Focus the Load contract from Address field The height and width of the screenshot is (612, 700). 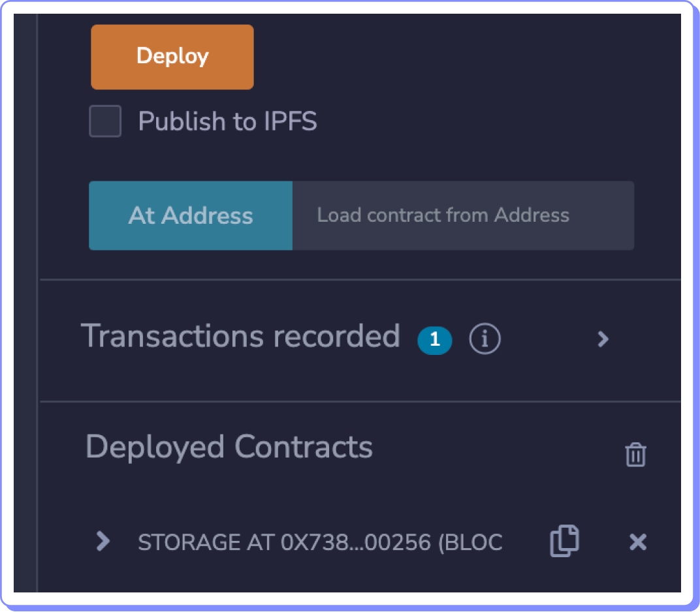462,216
